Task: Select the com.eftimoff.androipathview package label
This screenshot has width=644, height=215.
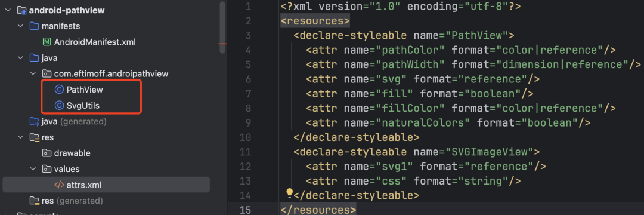Action: pyautogui.click(x=112, y=74)
